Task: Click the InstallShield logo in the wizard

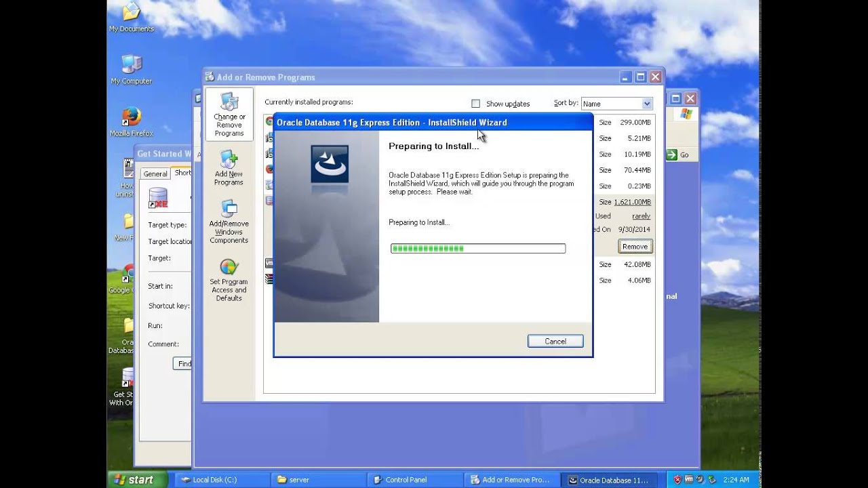Action: (x=330, y=163)
